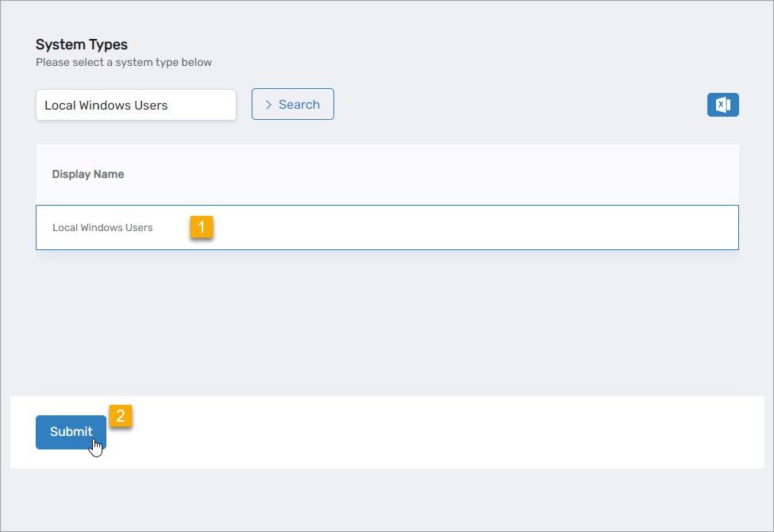
Task: Click the "Local Windows Users" text in search box
Action: pyautogui.click(x=106, y=105)
